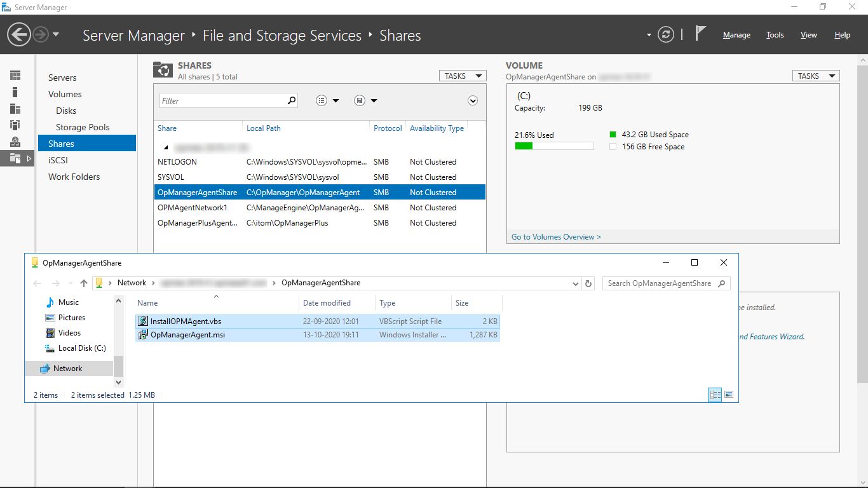Select the Dashboard icon in left sidebar

[x=15, y=76]
